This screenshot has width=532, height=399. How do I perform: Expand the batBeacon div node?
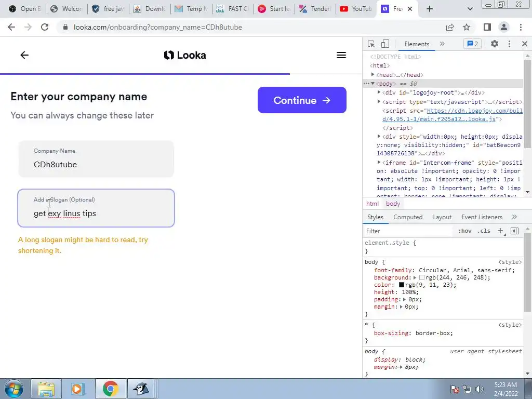[379, 137]
